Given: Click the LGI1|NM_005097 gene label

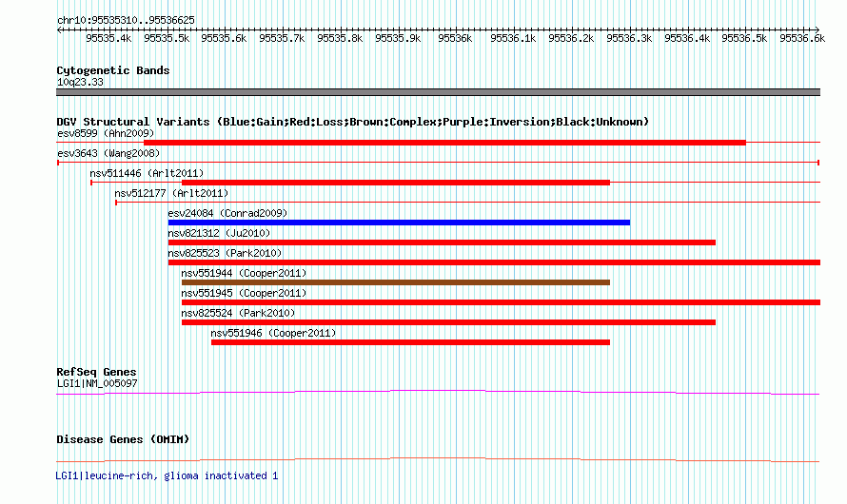Looking at the screenshot, I should 97,383.
